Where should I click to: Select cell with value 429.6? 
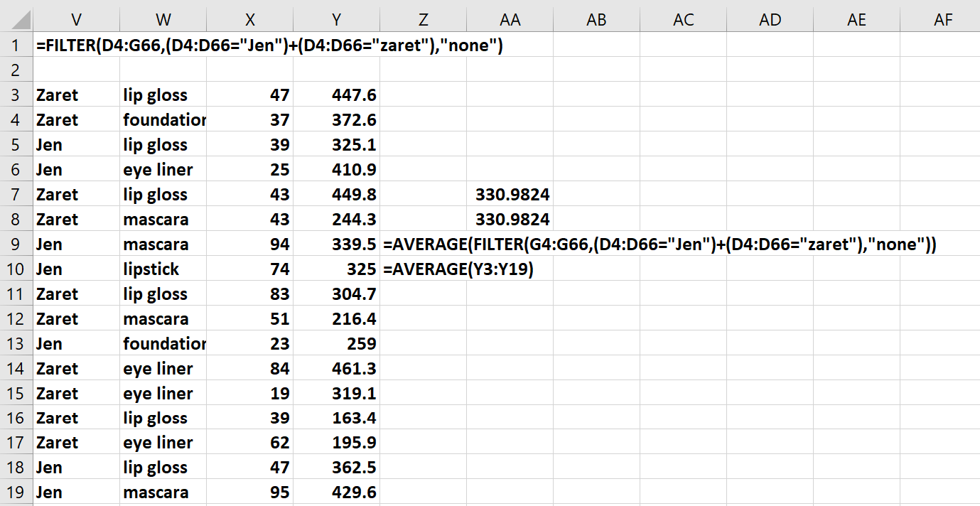336,492
